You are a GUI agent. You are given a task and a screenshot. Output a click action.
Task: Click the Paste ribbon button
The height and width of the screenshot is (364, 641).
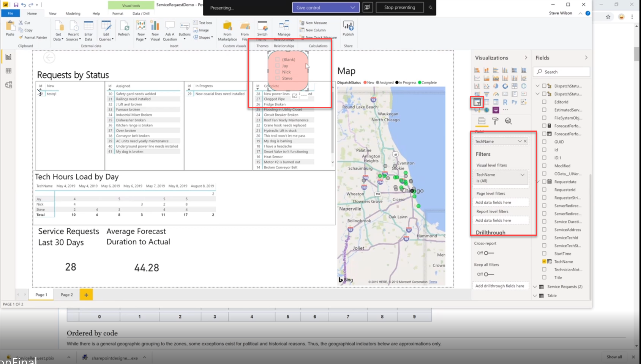[10, 29]
